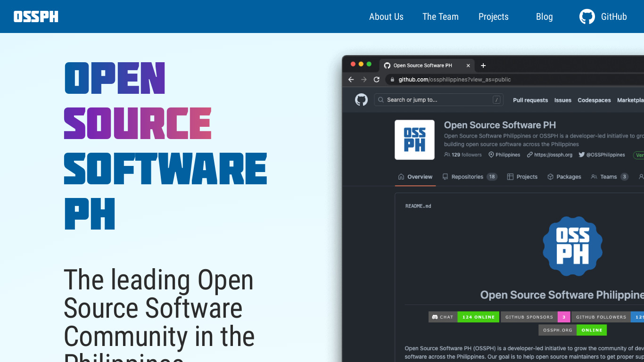This screenshot has height=362, width=644.
Task: Click the README.md label
Action: (418, 206)
